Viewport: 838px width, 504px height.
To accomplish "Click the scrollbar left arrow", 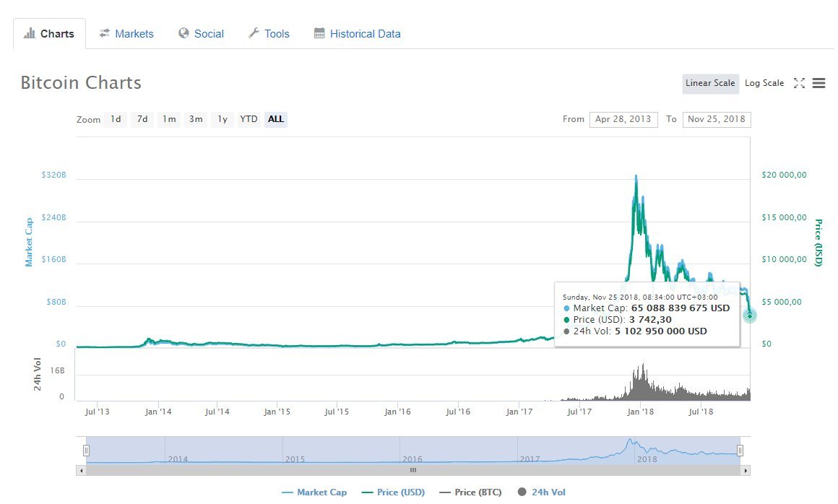I will [x=81, y=470].
